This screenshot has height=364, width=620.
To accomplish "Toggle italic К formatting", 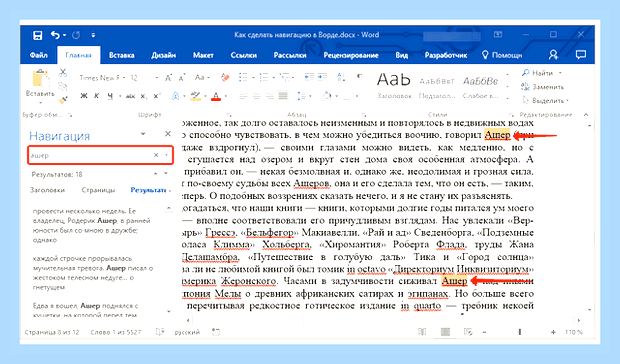I will (96, 96).
